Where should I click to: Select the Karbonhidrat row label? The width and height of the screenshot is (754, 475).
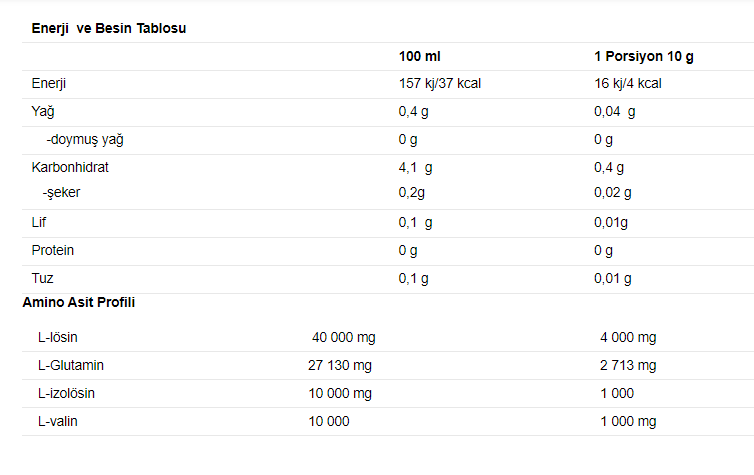tap(70, 167)
